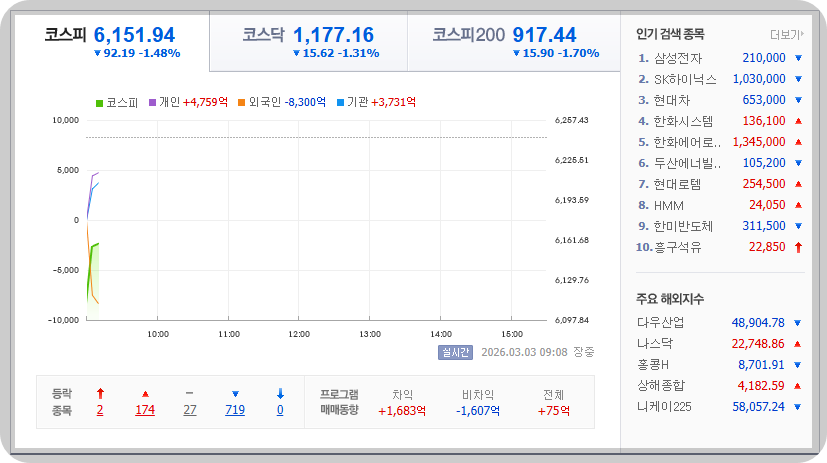Open 니케이225 overseas index
Image resolution: width=827 pixels, height=463 pixels.
(x=664, y=407)
